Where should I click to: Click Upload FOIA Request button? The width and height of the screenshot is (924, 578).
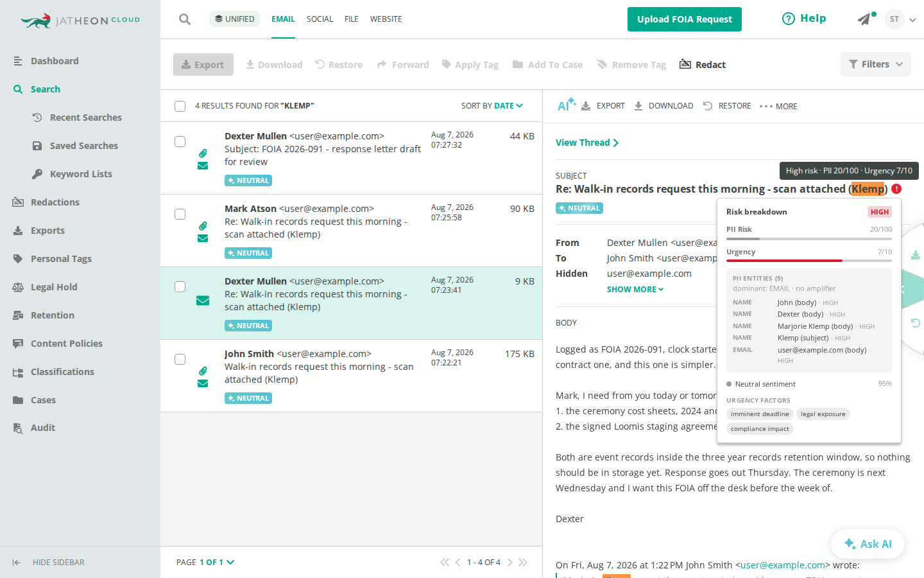(x=685, y=19)
